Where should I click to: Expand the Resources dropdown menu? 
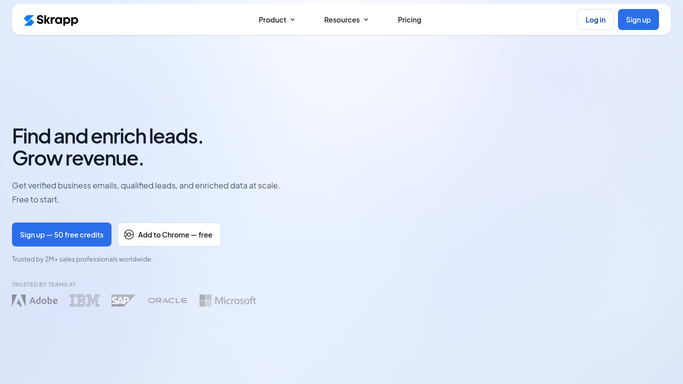pos(346,20)
